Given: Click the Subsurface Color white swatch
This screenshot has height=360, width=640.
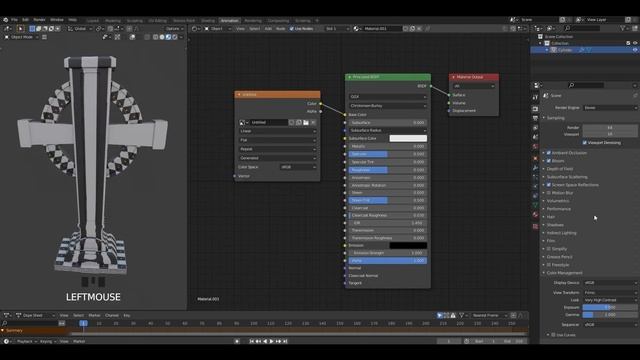Looking at the screenshot, I should (x=408, y=138).
